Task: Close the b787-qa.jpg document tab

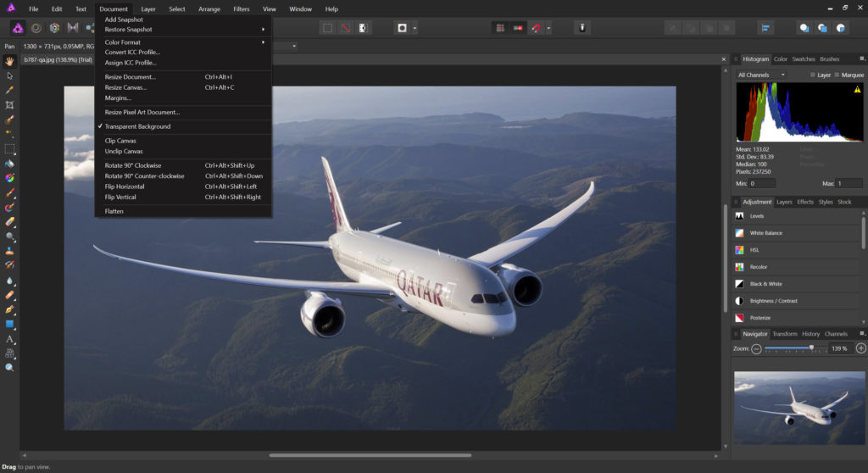Action: (x=724, y=59)
